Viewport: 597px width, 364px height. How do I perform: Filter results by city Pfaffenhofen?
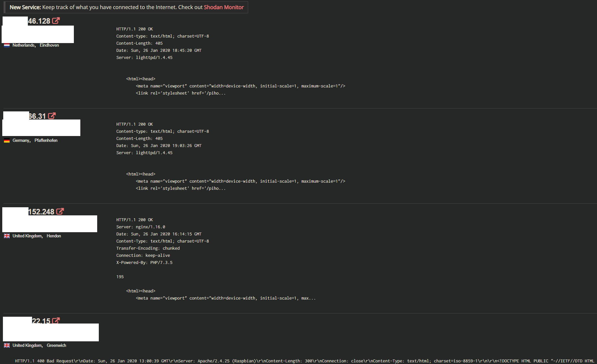coord(46,141)
